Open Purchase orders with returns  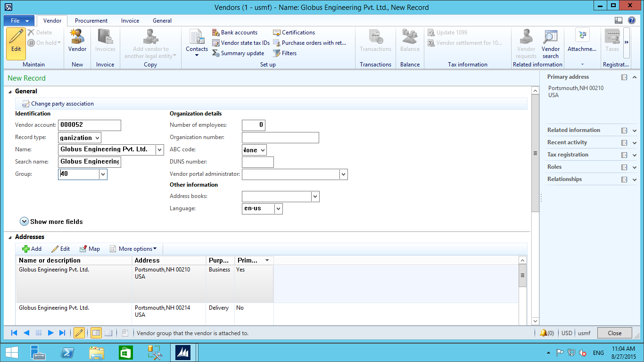[x=310, y=43]
